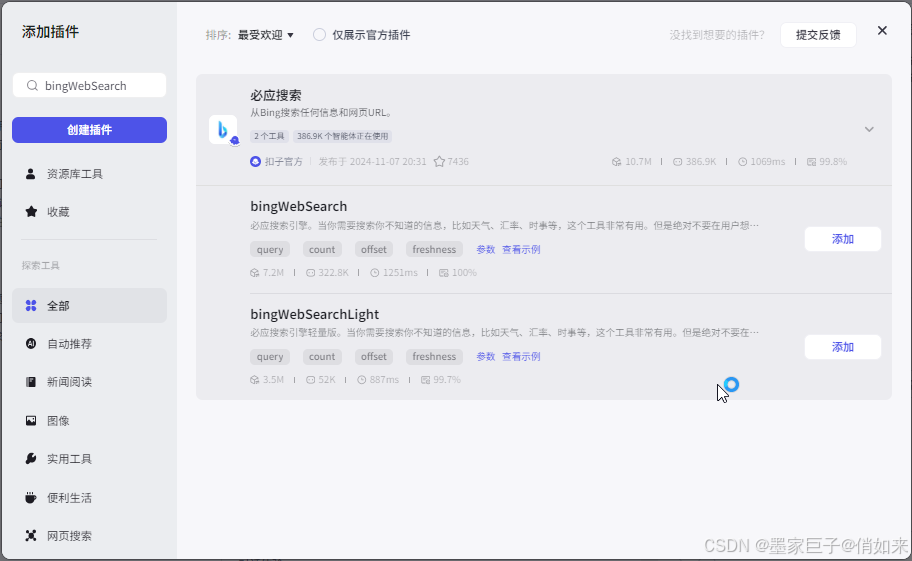Select 全部 category in sidebar
The image size is (912, 561).
coord(90,306)
